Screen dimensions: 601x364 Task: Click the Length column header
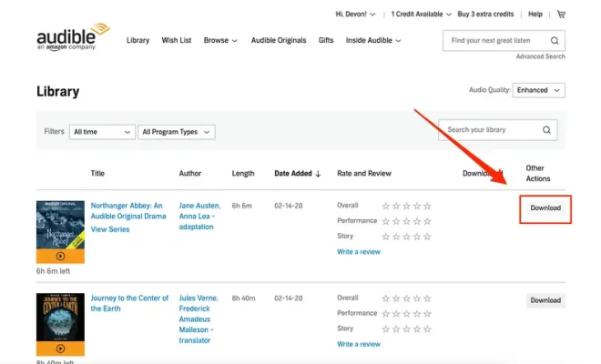point(243,174)
